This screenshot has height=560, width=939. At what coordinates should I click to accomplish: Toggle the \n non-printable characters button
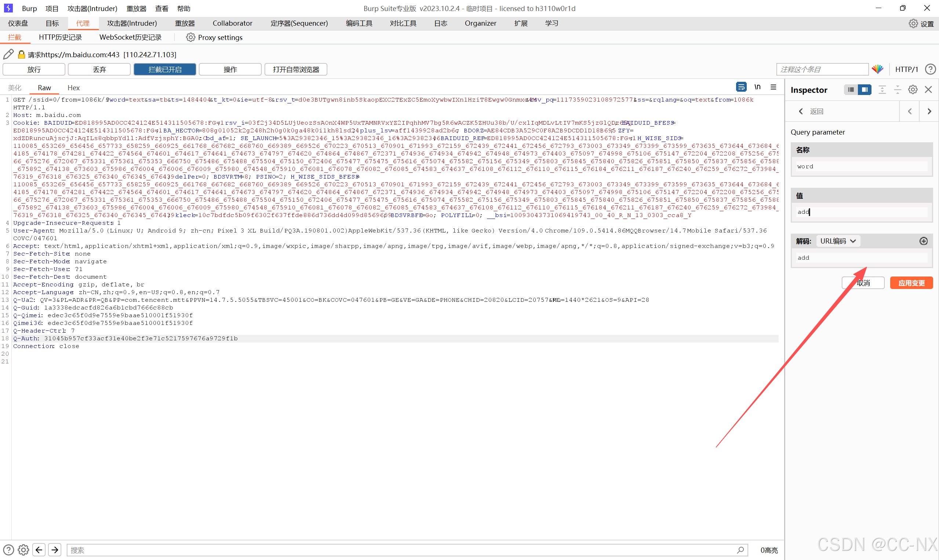757,87
